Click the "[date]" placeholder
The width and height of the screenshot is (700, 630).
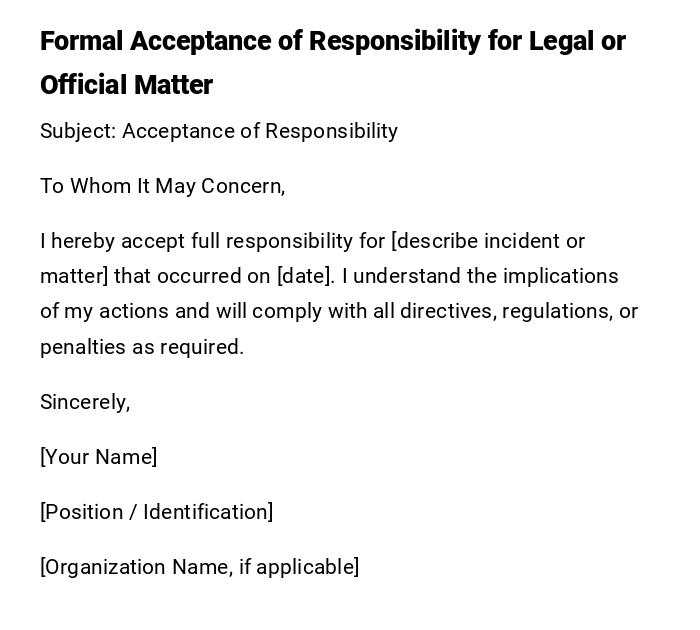pyautogui.click(x=304, y=276)
